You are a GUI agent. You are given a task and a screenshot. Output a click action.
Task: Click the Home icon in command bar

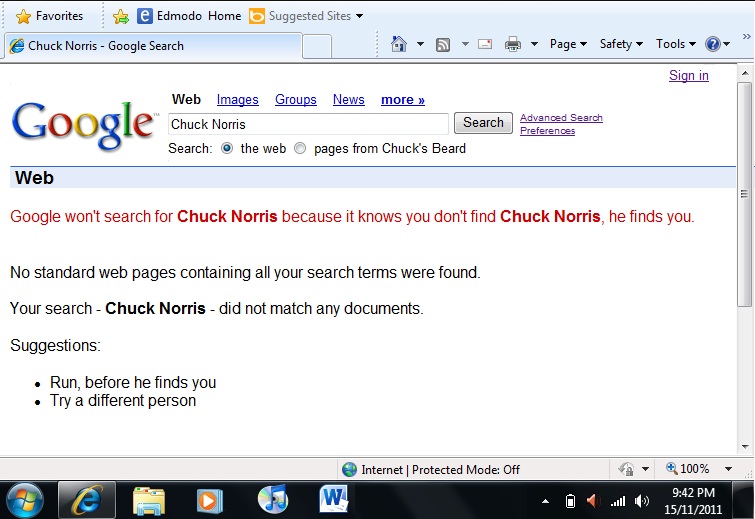point(399,44)
